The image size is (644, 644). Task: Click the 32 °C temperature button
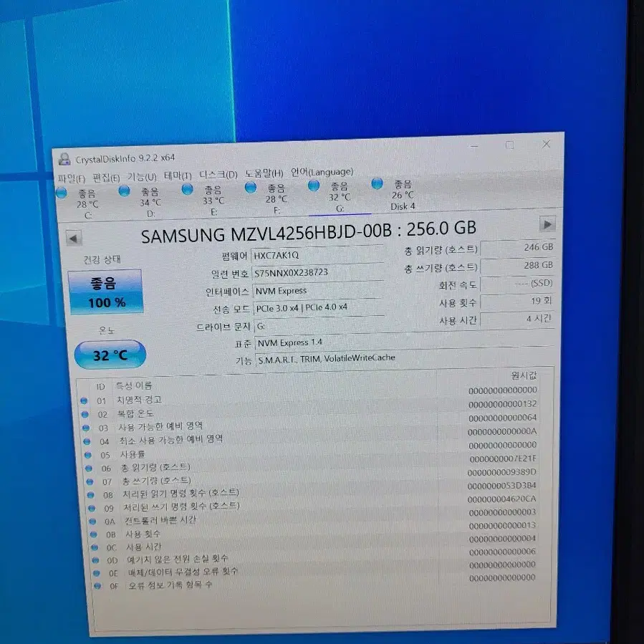[x=110, y=355]
